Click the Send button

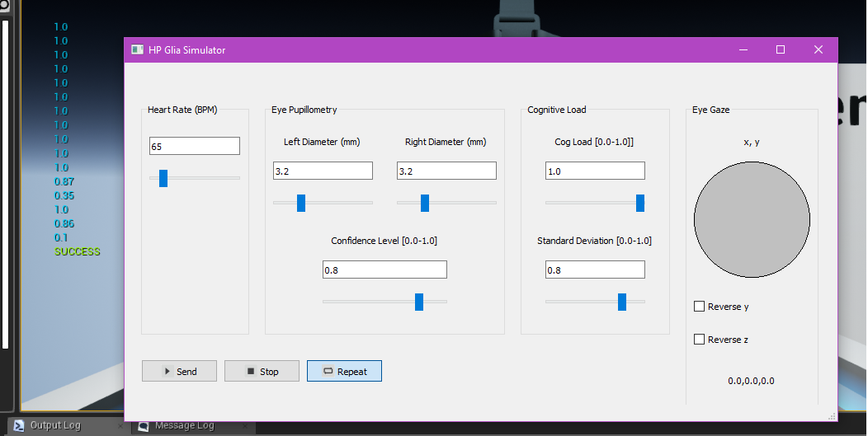179,371
